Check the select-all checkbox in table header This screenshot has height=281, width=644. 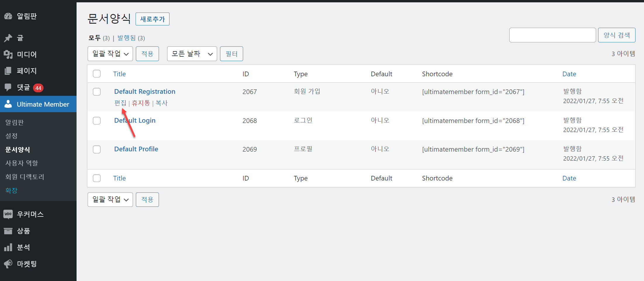pyautogui.click(x=97, y=74)
